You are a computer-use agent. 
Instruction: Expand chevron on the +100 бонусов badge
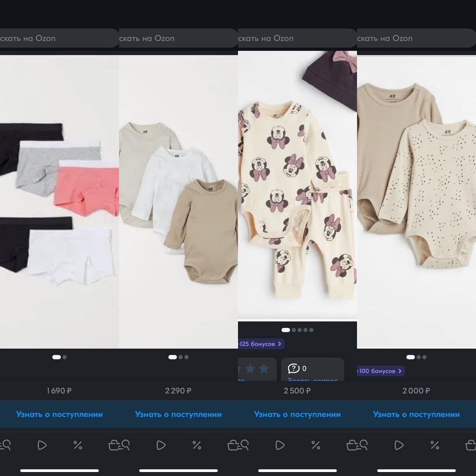400,371
